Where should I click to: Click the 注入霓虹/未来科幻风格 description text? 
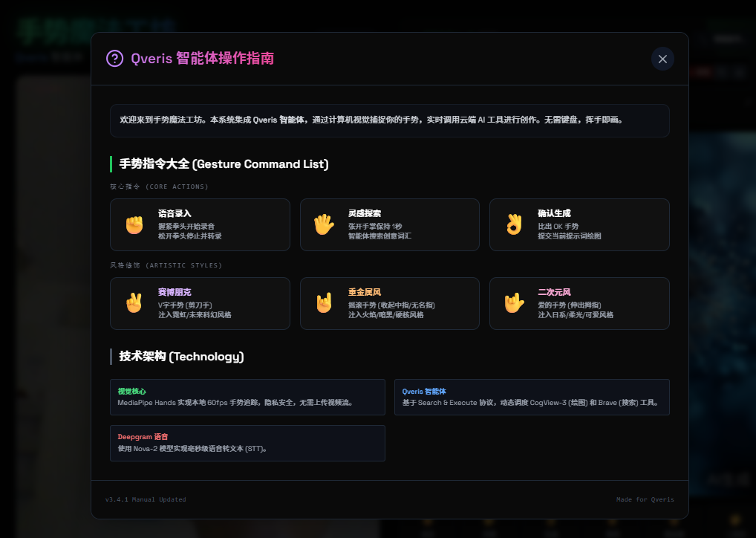[195, 314]
